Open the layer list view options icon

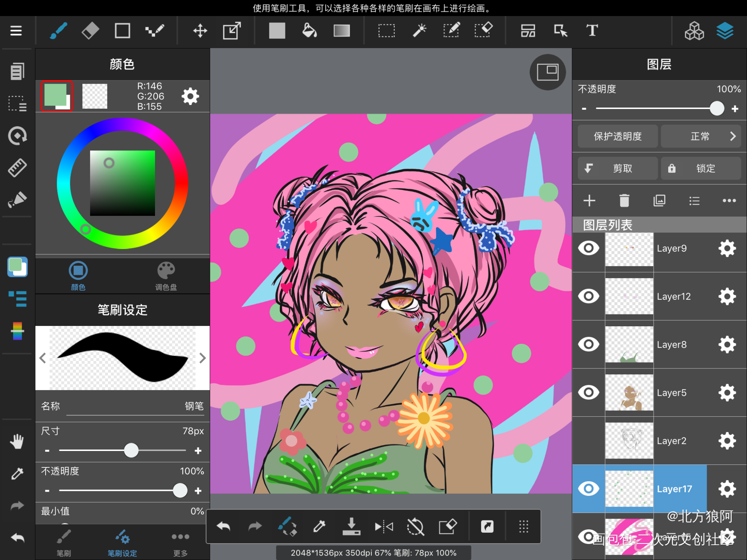pyautogui.click(x=694, y=200)
